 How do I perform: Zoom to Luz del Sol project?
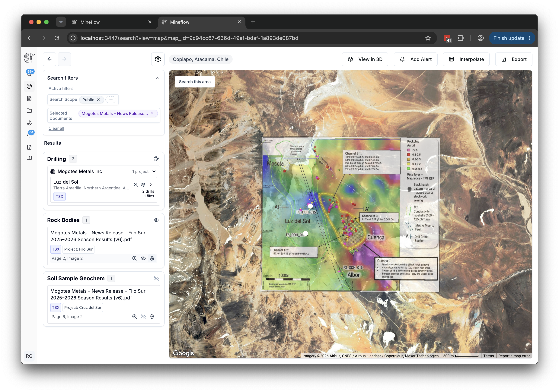point(136,185)
